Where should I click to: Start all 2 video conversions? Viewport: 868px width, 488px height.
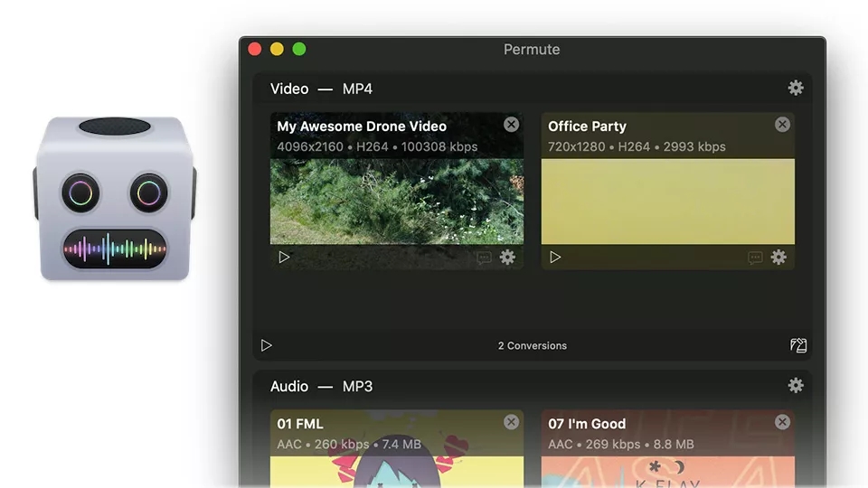tap(266, 345)
